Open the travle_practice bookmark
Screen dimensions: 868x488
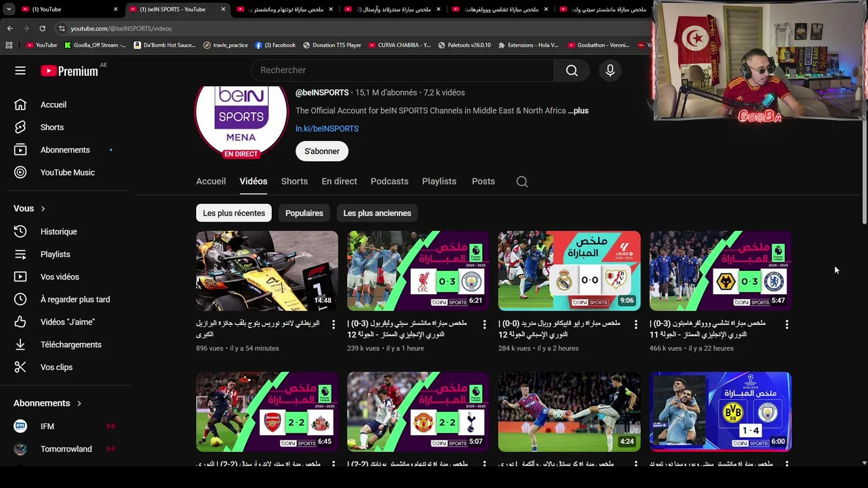225,45
